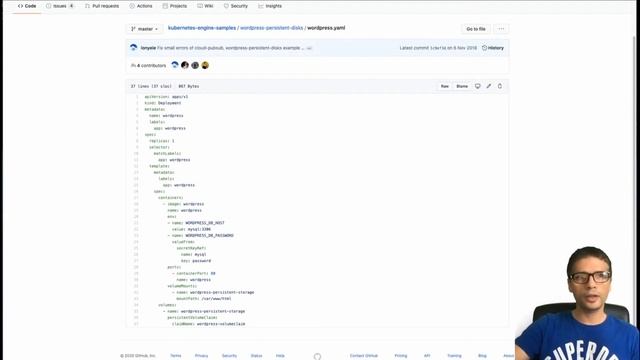Open footer Blog link
The width and height of the screenshot is (640, 360).
coord(482,356)
